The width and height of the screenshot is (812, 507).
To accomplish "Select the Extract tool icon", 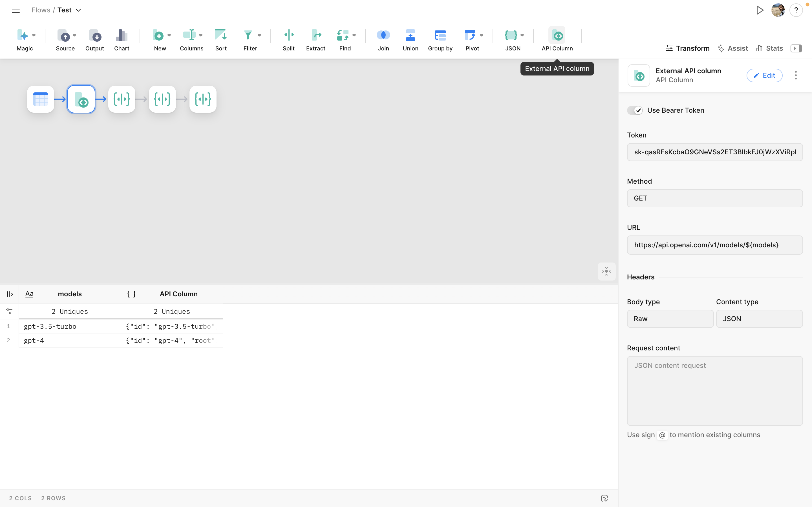I will [315, 35].
